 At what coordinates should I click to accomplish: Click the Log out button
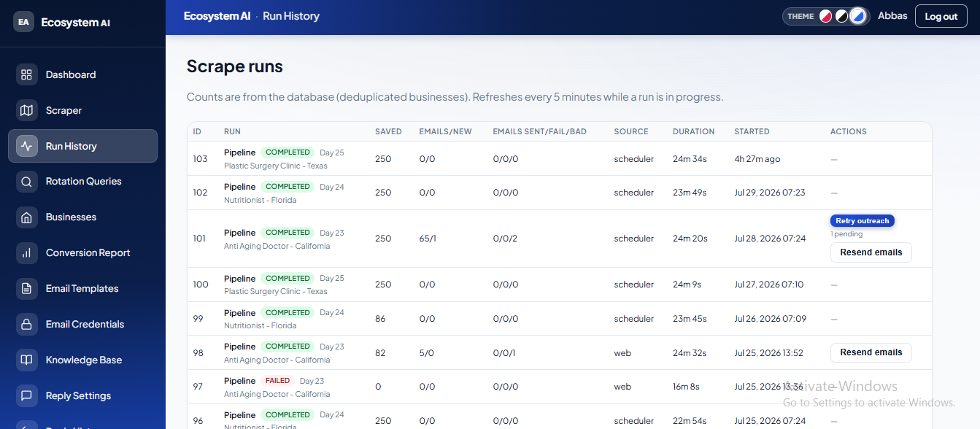[941, 16]
